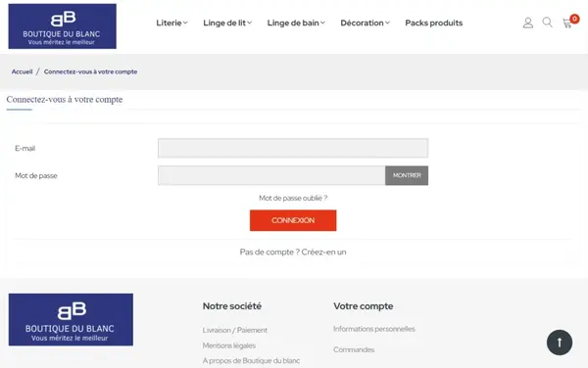Open the user account icon
Viewport: 588px width, 368px height.
[x=528, y=23]
